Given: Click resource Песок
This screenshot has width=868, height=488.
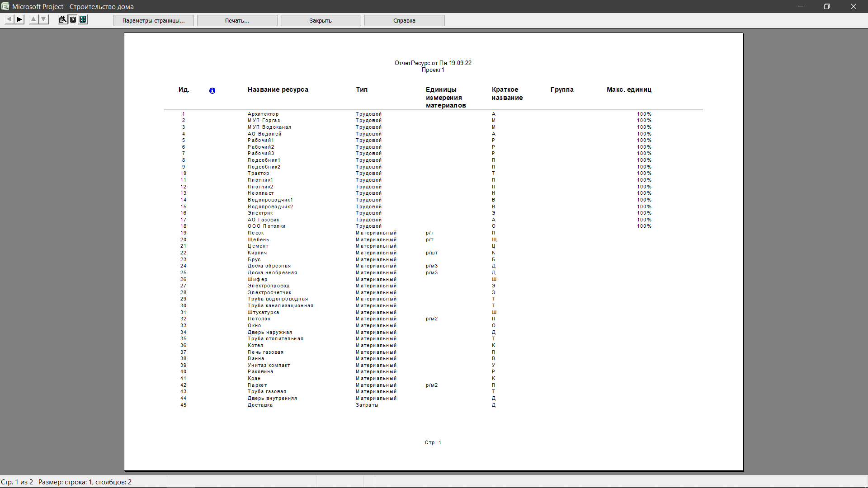Looking at the screenshot, I should [x=256, y=233].
